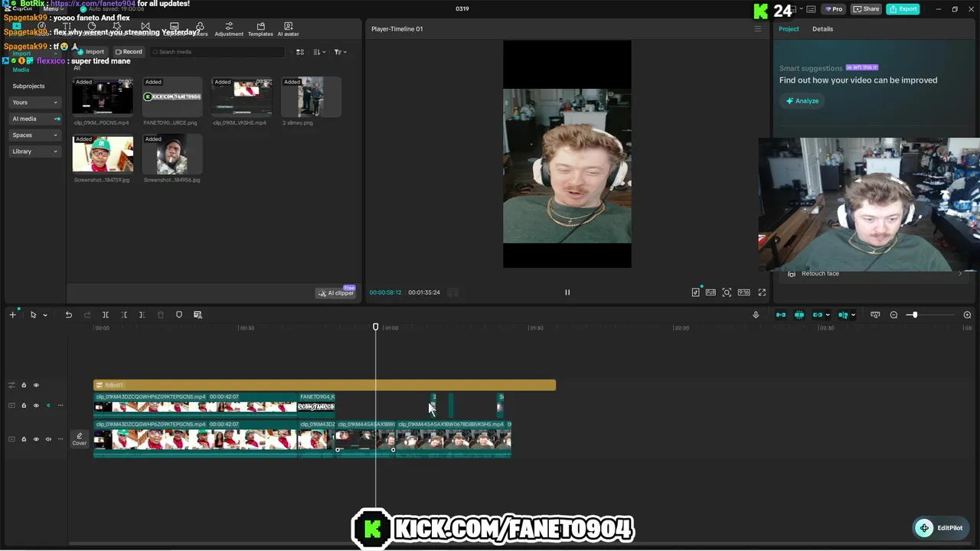Hide the main video track eye icon
This screenshot has height=551, width=980.
pyautogui.click(x=35, y=439)
